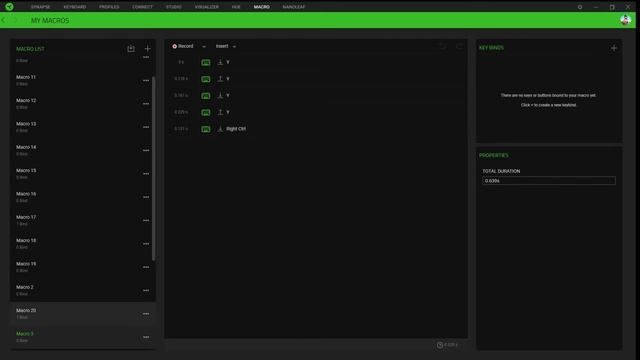Open the Record options dropdown arrow

tap(204, 47)
